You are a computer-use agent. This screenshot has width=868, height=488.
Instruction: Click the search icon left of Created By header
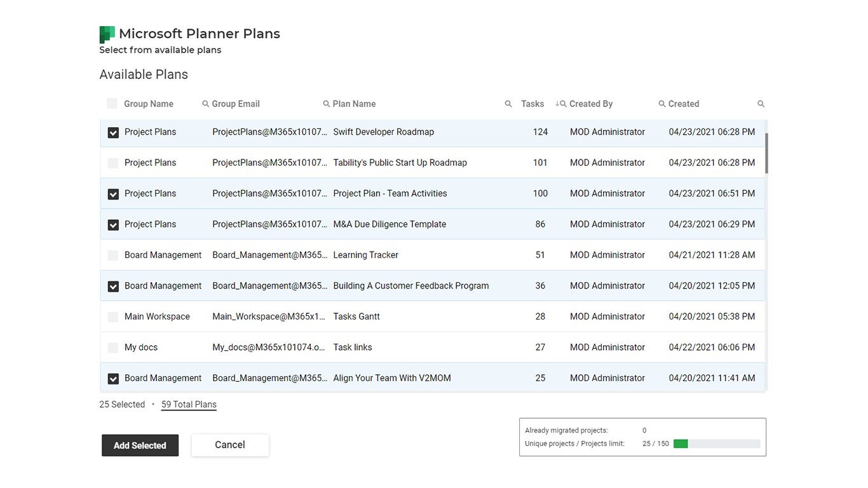564,104
